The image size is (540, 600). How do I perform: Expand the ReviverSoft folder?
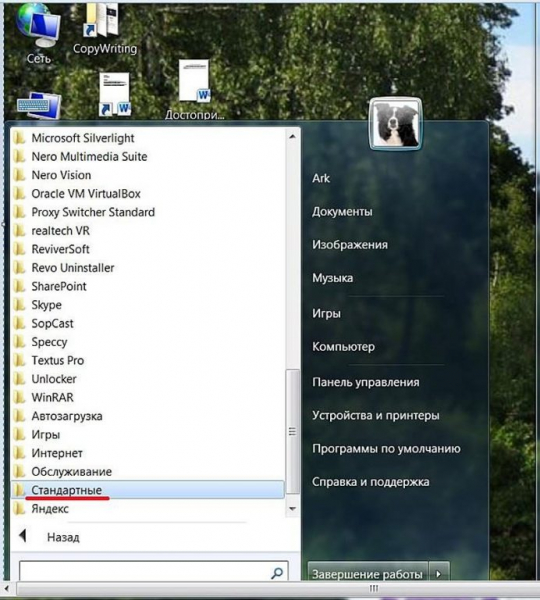pos(148,249)
